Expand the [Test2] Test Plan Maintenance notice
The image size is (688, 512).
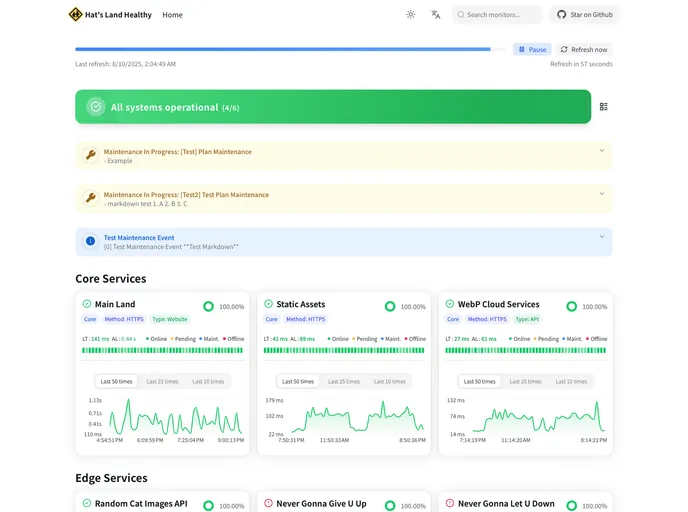coord(602,193)
